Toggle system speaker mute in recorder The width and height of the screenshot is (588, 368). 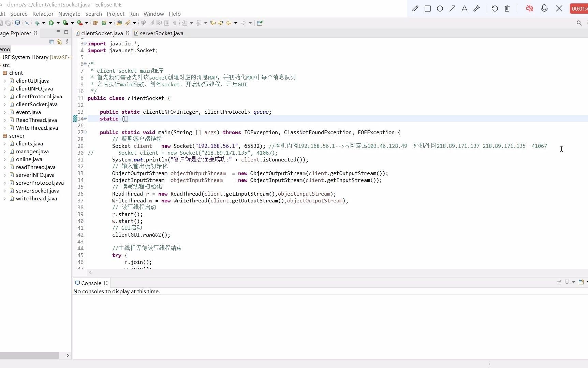530,9
